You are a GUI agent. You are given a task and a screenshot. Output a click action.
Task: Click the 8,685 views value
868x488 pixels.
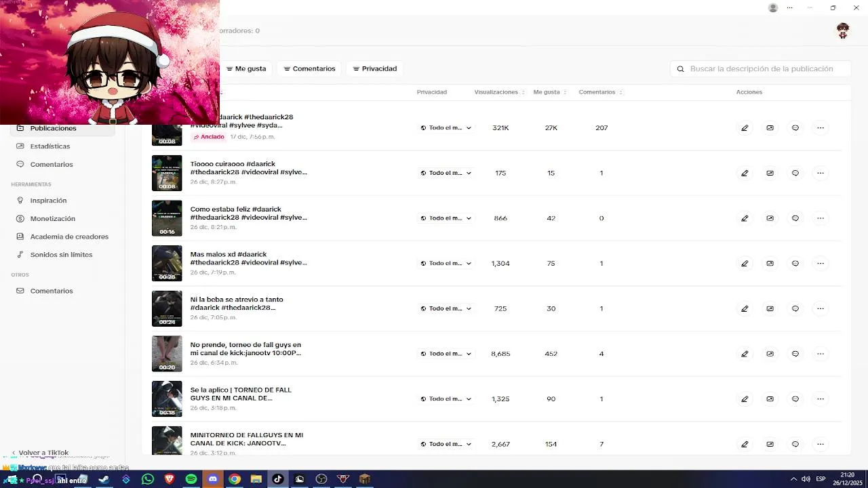[x=500, y=354]
